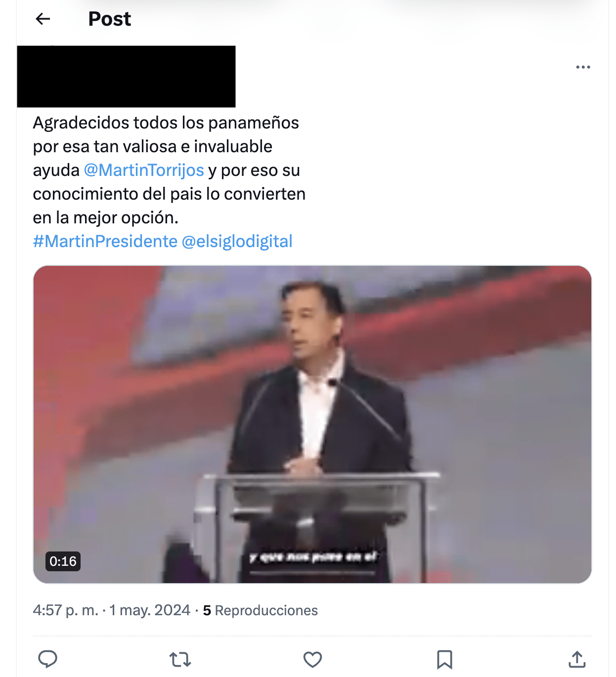Play the video of the man at podium
Screen dimensions: 616x677
point(312,424)
